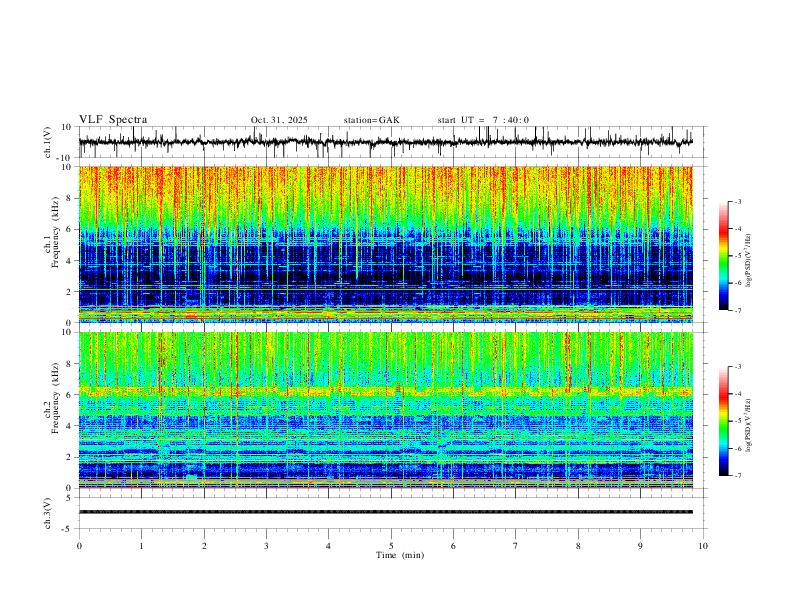792x612 pixels.
Task: Click the "-7" label on ch.1 colorbar
Action: [x=737, y=311]
